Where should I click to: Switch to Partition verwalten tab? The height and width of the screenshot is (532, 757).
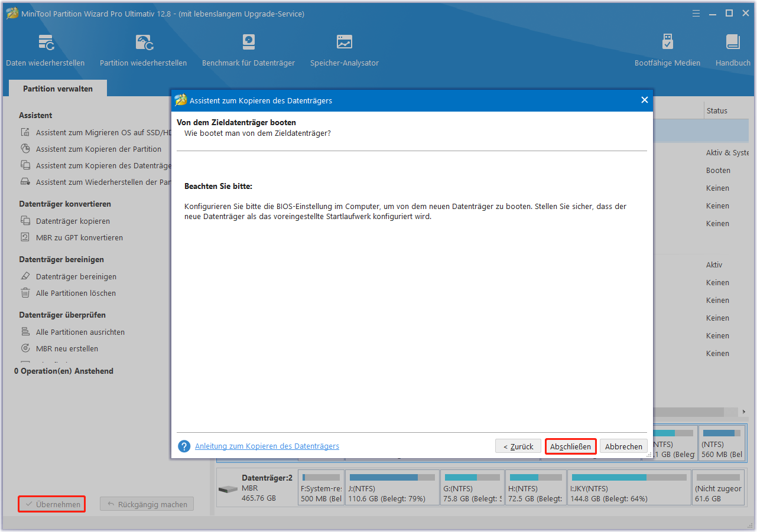point(58,89)
